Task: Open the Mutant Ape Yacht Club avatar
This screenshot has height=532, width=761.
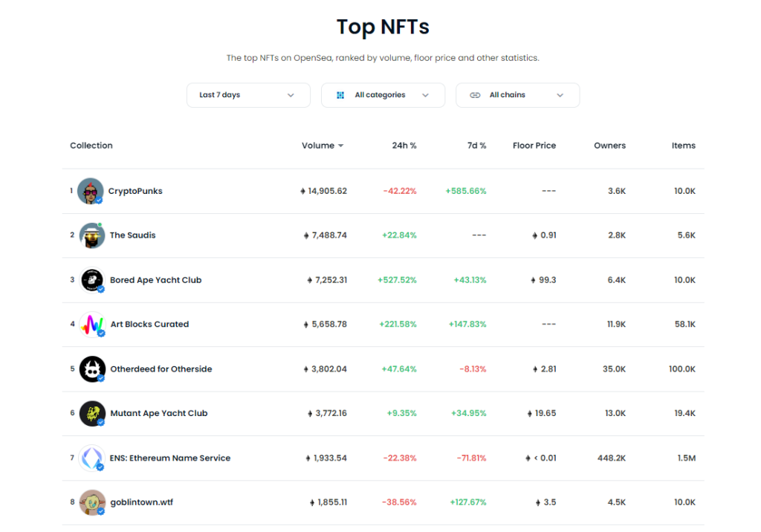Action: pos(92,413)
